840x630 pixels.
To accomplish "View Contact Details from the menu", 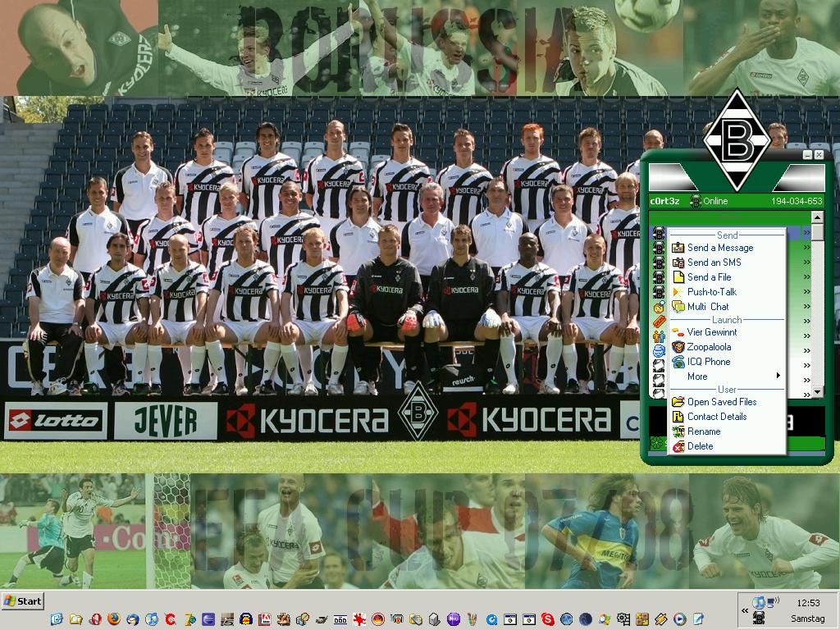I will point(727,417).
